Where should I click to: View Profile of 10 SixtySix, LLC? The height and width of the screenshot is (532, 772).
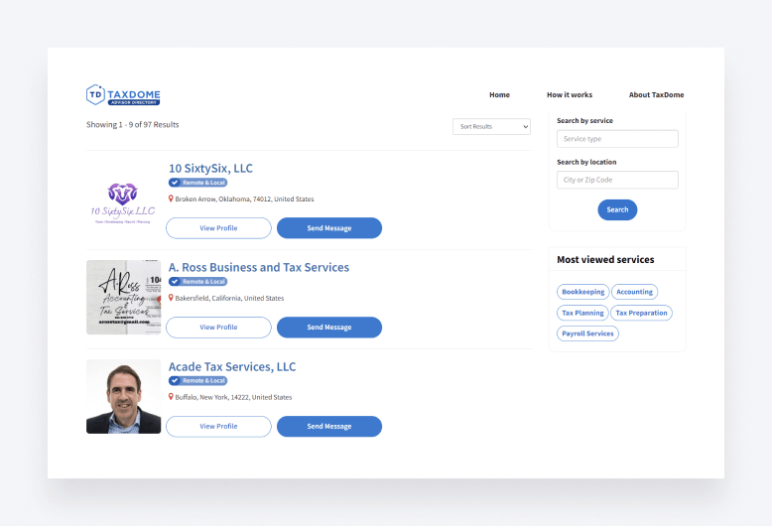click(218, 228)
